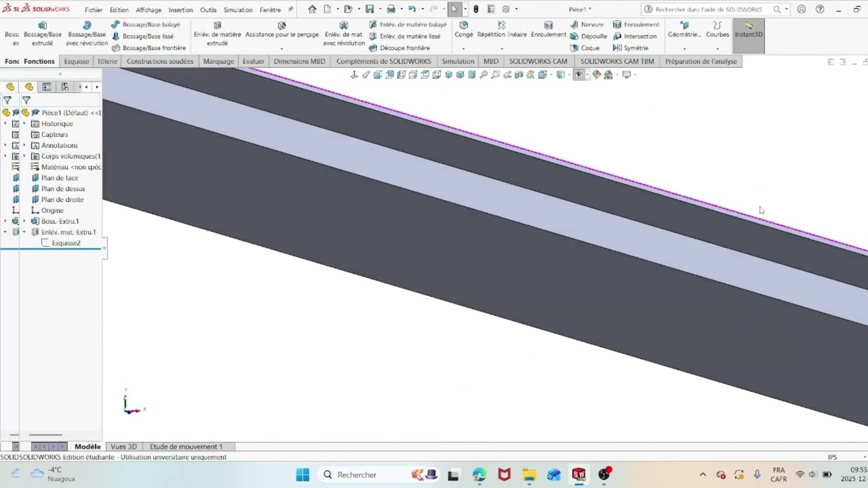Open Windows Start menu

302,474
